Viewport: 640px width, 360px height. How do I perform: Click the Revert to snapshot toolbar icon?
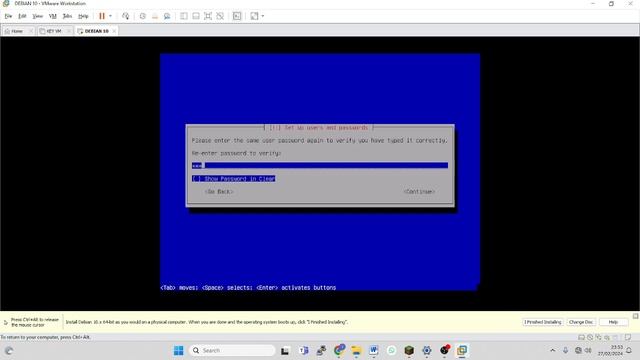tap(155, 16)
